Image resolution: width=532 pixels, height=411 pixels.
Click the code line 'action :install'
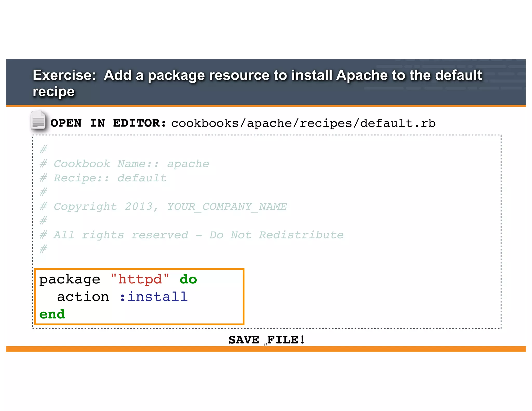point(122,297)
